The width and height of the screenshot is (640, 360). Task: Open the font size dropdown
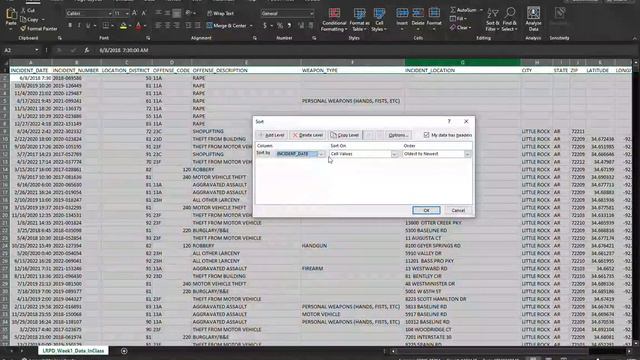point(127,13)
